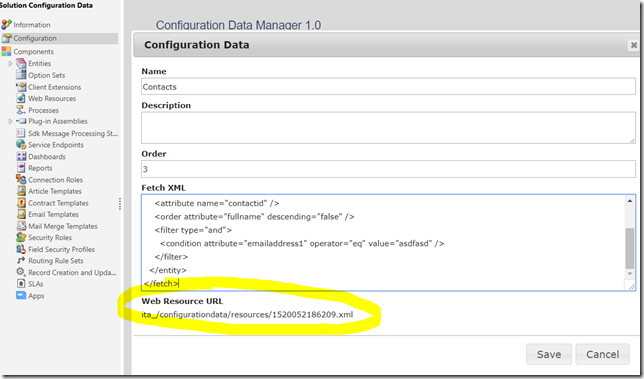Close the Configuration Data dialog
This screenshot has height=379, width=644.
(634, 45)
